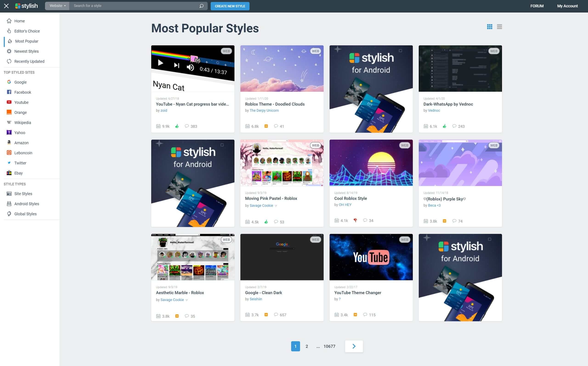This screenshot has height=366, width=588.
Task: Click the magnifier search icon
Action: [x=201, y=6]
